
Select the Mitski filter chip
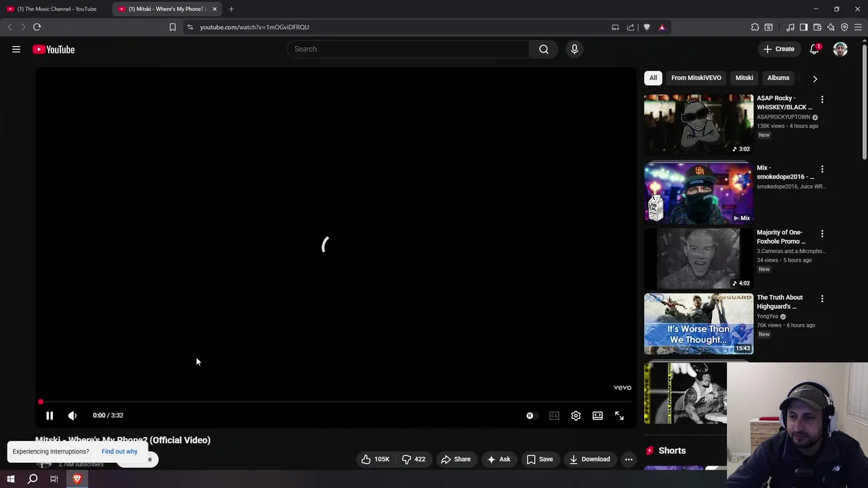coord(744,78)
